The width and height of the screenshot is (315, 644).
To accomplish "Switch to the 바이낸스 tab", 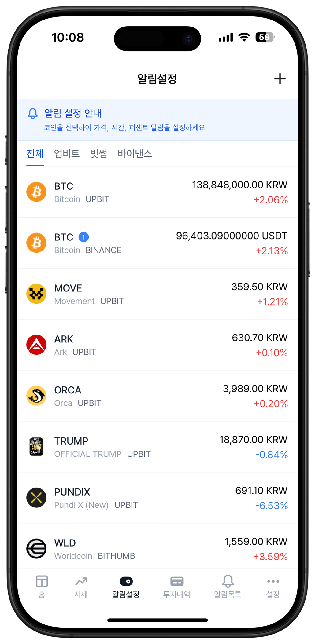I will [x=135, y=154].
